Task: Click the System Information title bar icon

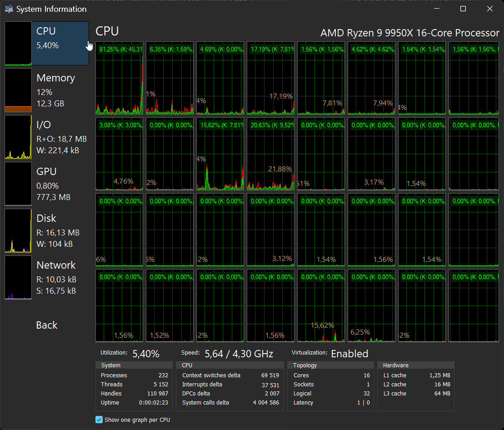Action: click(9, 9)
